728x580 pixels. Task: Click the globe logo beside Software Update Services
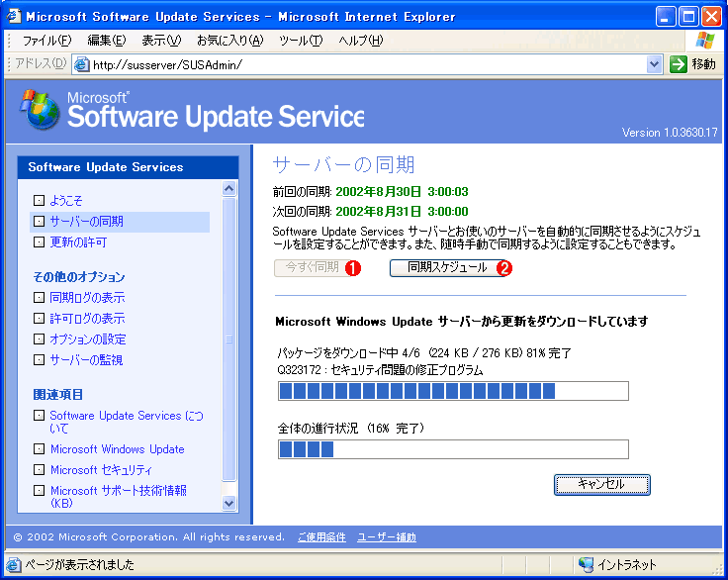pos(40,110)
